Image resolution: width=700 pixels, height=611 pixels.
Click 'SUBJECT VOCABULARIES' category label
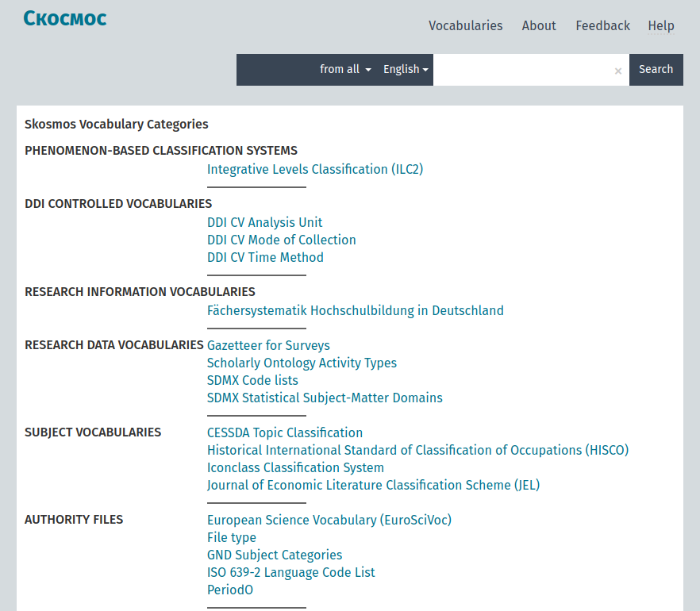93,432
